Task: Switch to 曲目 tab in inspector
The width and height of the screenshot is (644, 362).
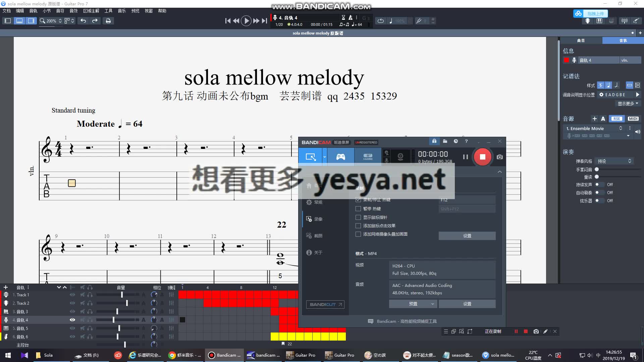Action: (581, 41)
